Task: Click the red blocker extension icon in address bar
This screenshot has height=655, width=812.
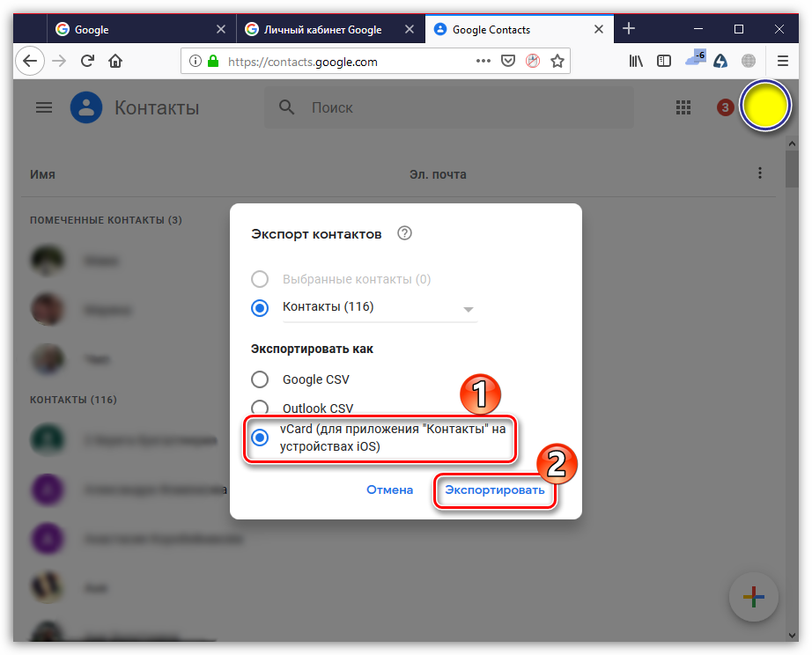Action: click(533, 61)
